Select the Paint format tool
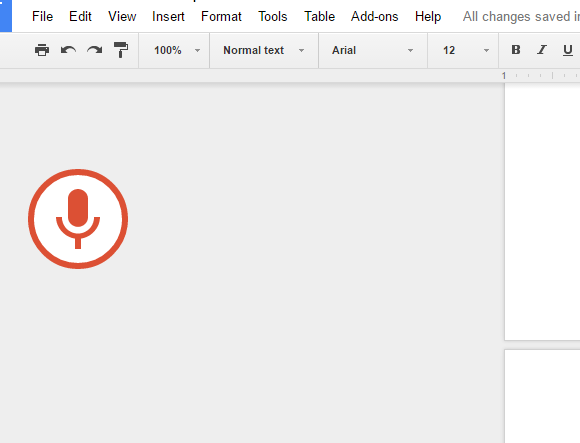The width and height of the screenshot is (580, 443). [x=121, y=50]
